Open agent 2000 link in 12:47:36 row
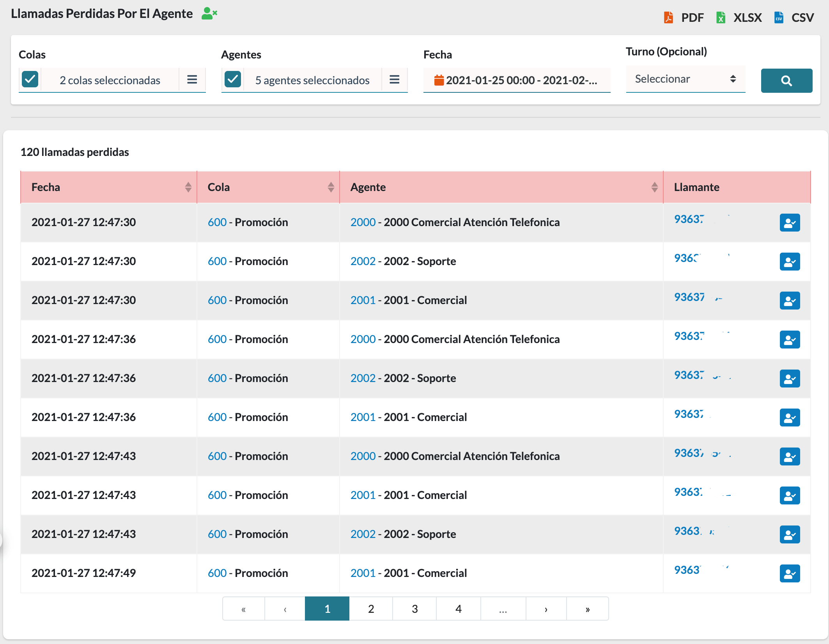 click(x=363, y=339)
